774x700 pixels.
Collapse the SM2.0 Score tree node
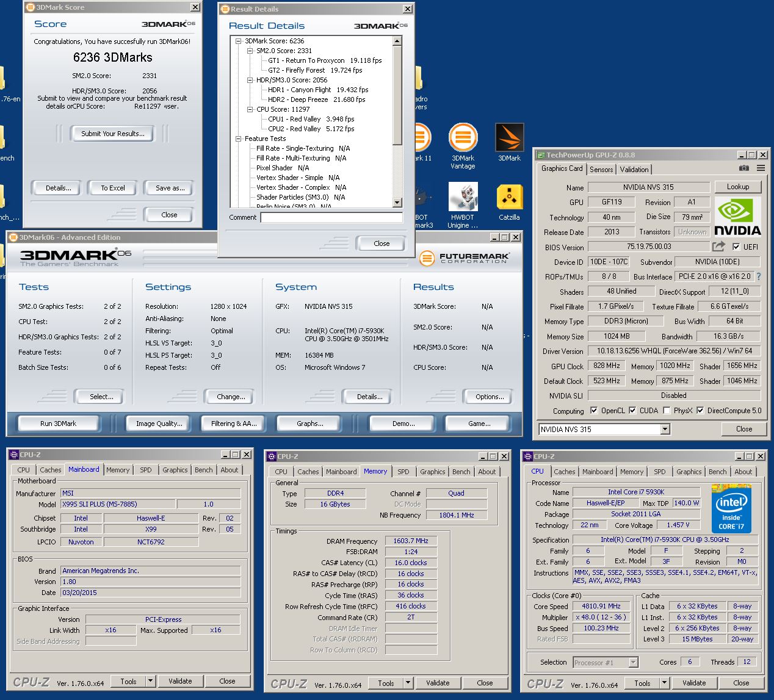[x=250, y=51]
